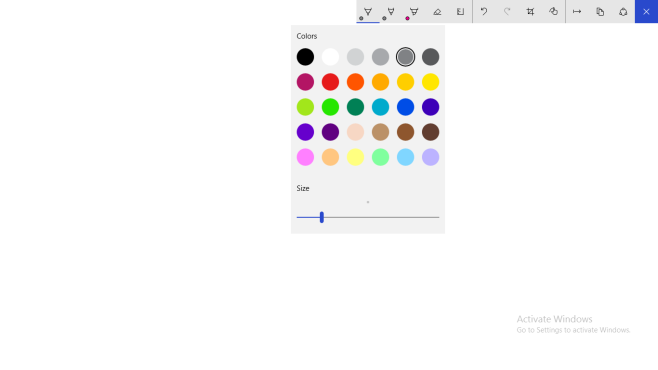Choose the medium light gray swatch
This screenshot has width=658, height=370.
(381, 57)
